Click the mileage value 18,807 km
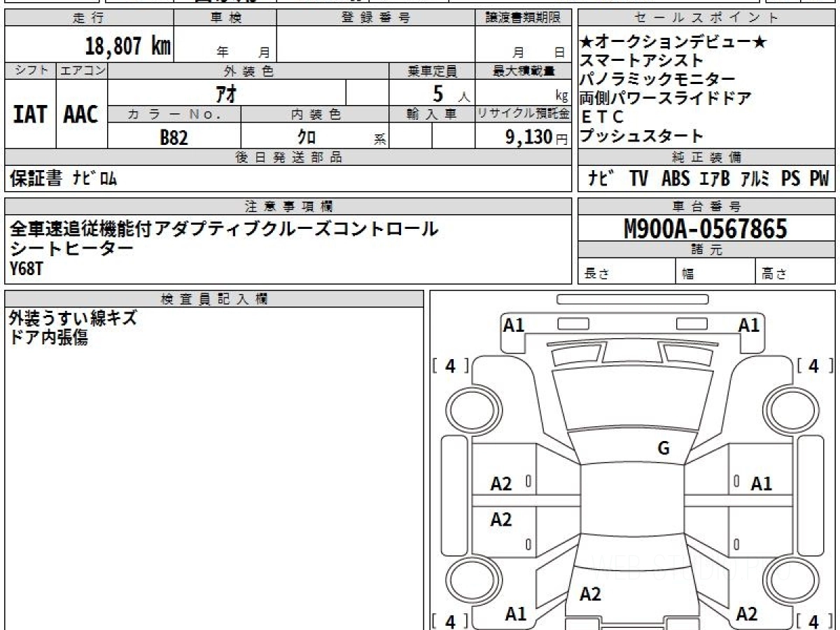This screenshot has height=630, width=840. 128,46
